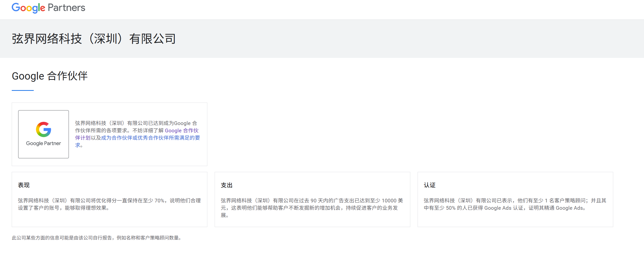This screenshot has height=271, width=644.
Task: Click the paragraph mentioning "优化得分一直保持在至少 70%"
Action: coord(109,204)
